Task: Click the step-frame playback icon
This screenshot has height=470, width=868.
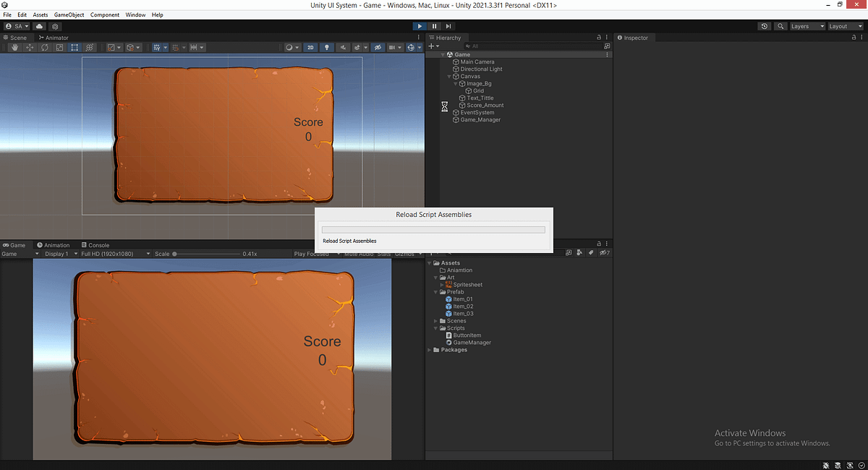Action: click(448, 26)
